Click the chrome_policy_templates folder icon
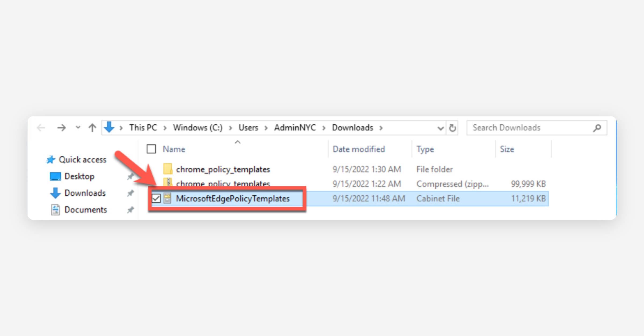644x336 pixels. pos(168,169)
